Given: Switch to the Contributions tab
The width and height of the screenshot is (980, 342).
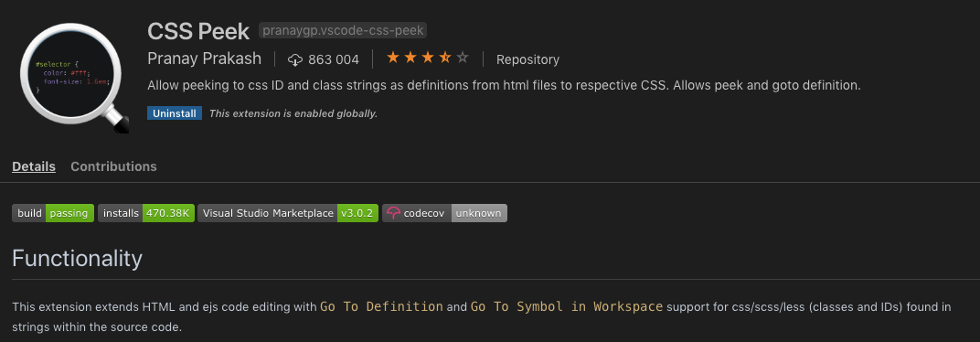Looking at the screenshot, I should (x=113, y=166).
